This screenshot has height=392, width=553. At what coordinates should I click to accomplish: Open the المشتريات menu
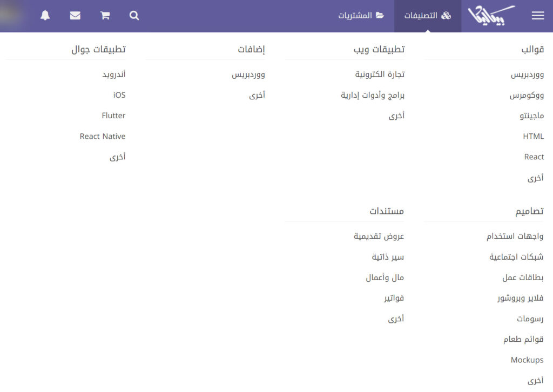(361, 15)
